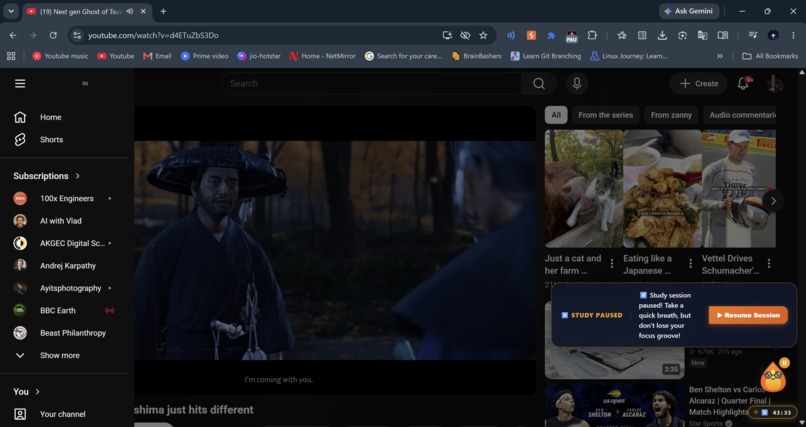Open Chrome's Extensions menu icon

592,35
